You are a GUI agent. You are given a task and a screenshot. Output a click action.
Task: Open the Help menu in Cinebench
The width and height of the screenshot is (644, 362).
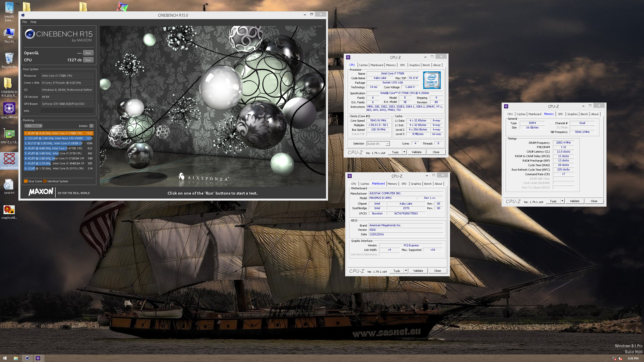point(33,22)
